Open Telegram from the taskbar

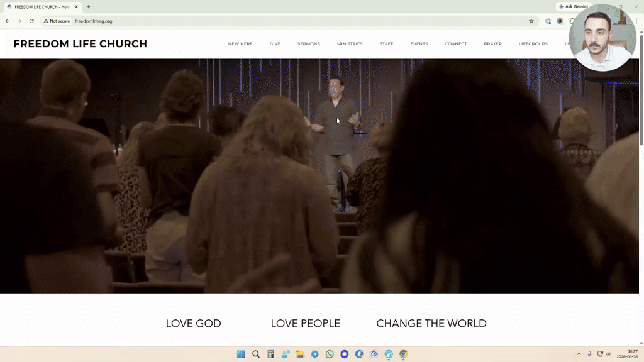point(315,354)
